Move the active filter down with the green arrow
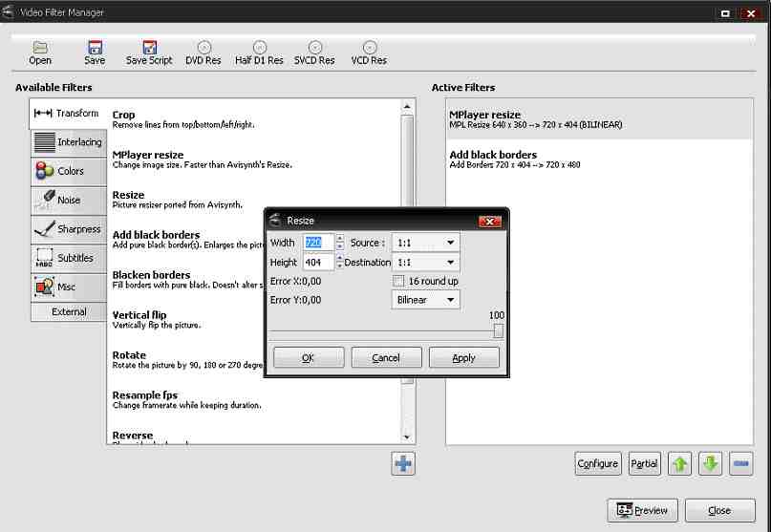This screenshot has width=771, height=532. coord(711,463)
